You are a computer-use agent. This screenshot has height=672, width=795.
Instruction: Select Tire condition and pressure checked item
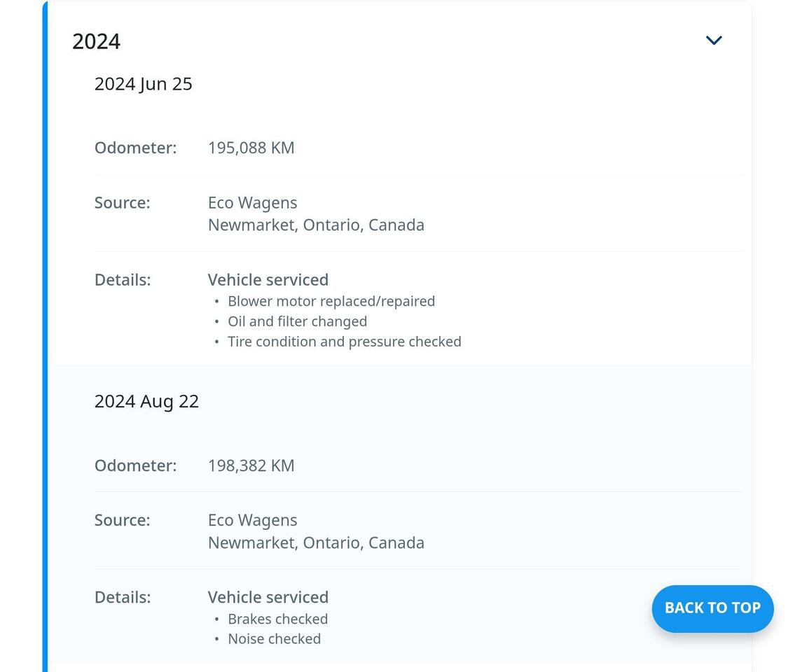click(345, 342)
